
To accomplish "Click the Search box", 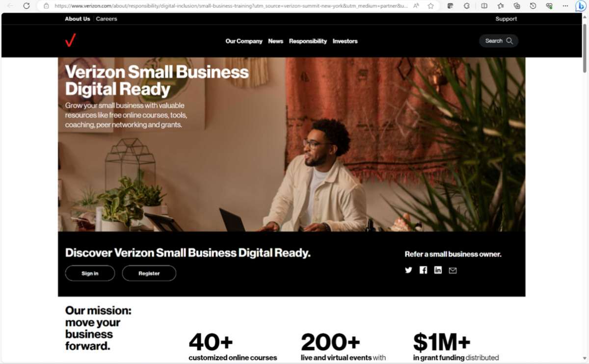I will point(499,41).
